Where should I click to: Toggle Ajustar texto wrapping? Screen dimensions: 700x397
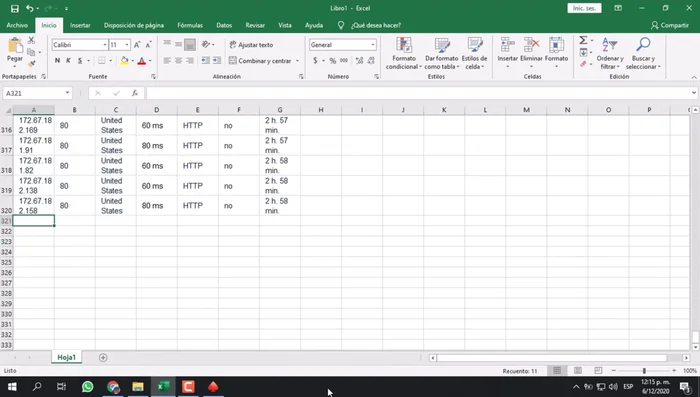pyautogui.click(x=251, y=45)
